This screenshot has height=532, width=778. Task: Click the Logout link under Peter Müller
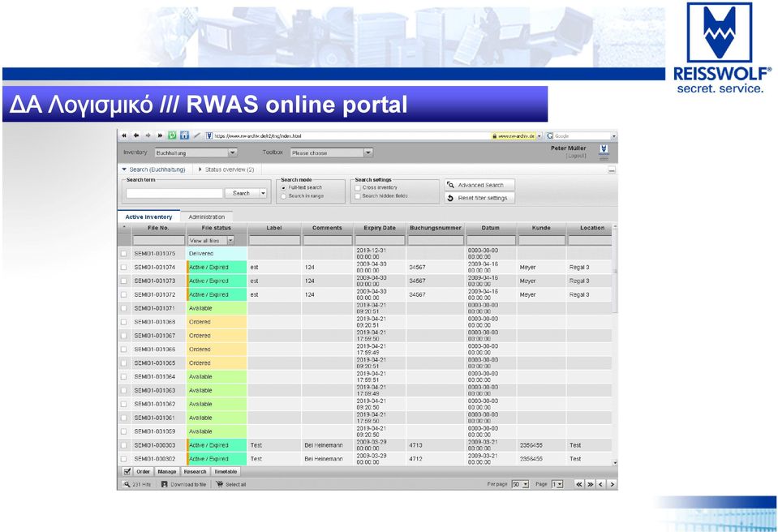pos(577,156)
